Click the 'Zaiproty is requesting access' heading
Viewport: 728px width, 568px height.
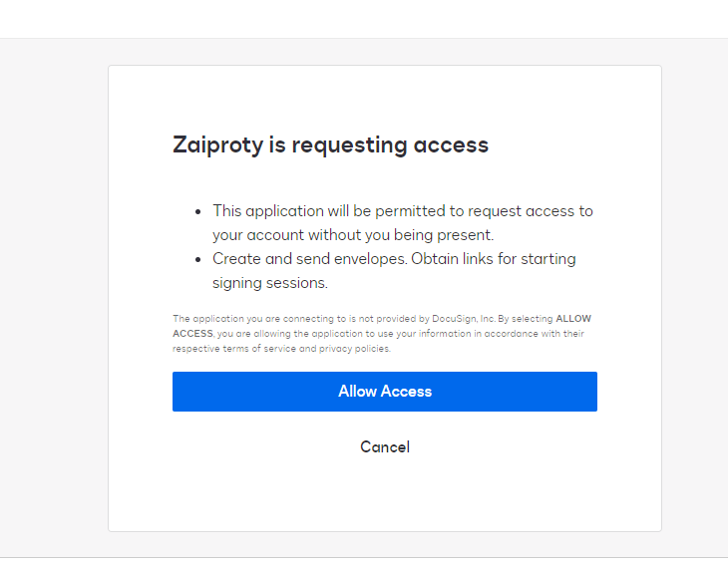330,145
